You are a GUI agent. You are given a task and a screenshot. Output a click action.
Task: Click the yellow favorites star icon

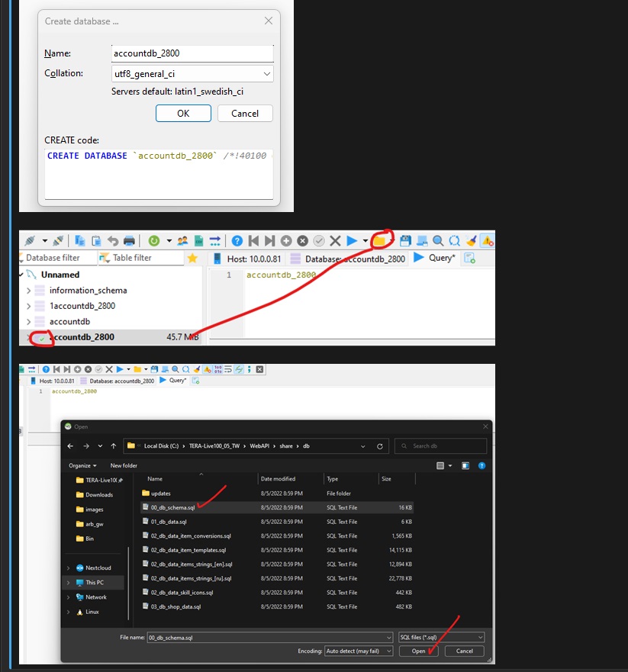192,259
